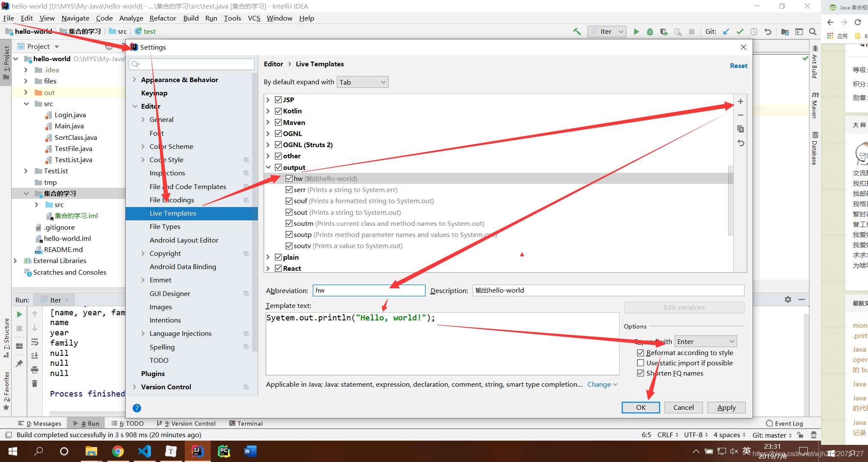Uncheck the hw live template checkbox
The width and height of the screenshot is (868, 462).
tap(289, 178)
